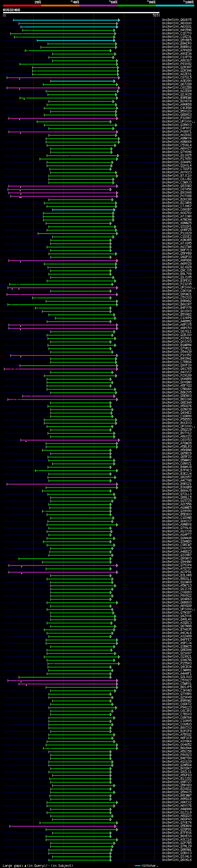Screen dimensions: 197x868
Task: Select label UniRef100_Q8DHS3
Action: click(x=177, y=115)
